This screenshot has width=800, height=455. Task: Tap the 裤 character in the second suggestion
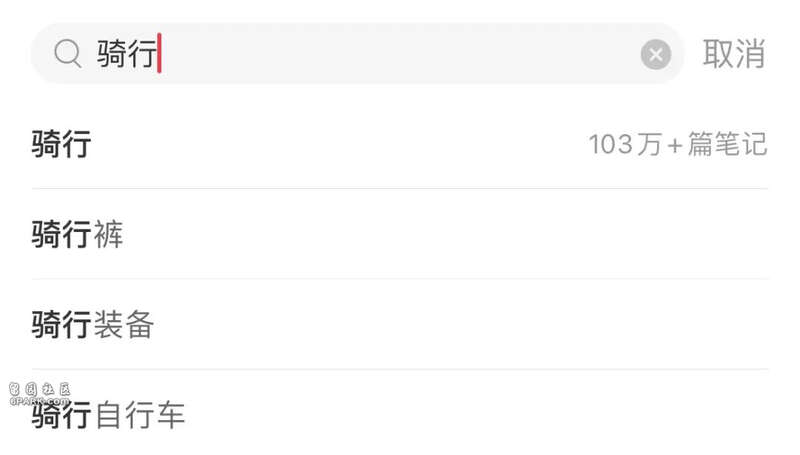(x=108, y=234)
